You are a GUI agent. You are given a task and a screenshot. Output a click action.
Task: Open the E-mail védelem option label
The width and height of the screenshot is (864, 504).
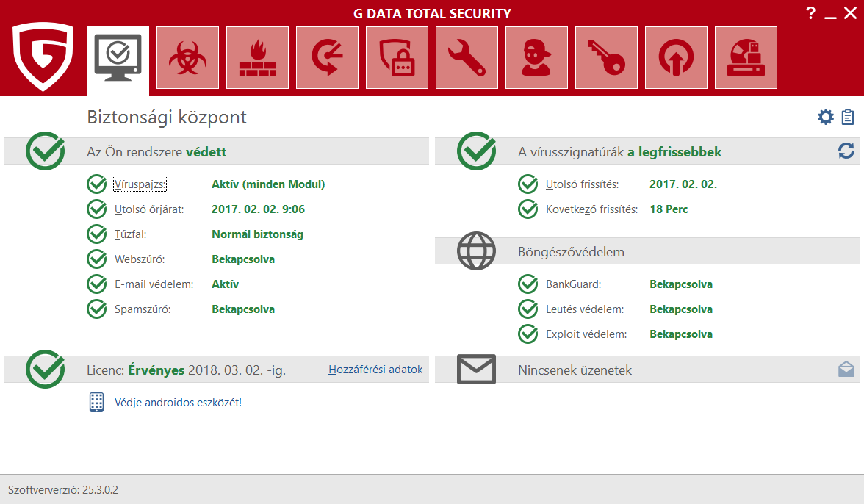[154, 284]
